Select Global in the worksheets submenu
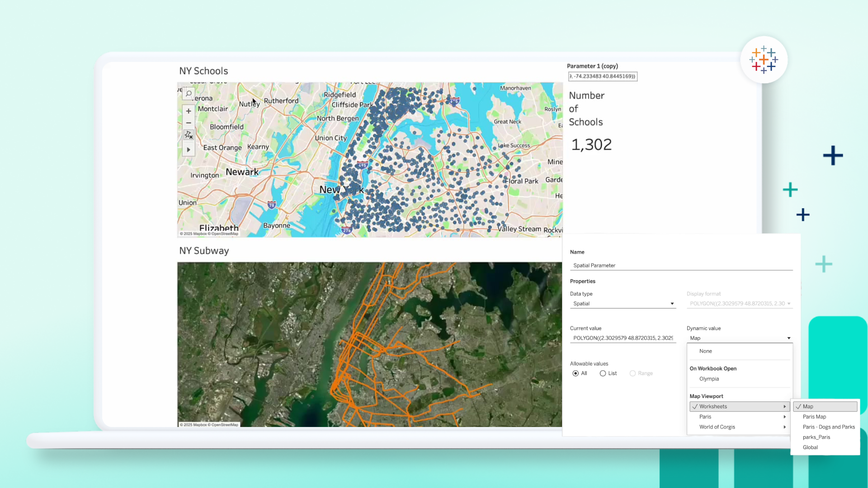The width and height of the screenshot is (868, 488). (x=810, y=447)
